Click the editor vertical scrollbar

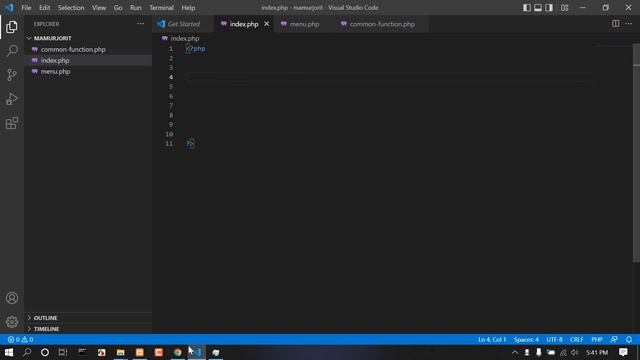[x=636, y=153]
